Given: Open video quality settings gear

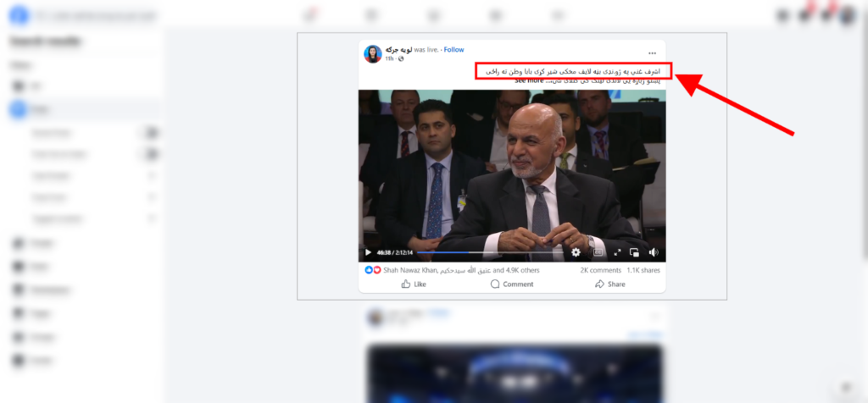Looking at the screenshot, I should click(x=576, y=252).
